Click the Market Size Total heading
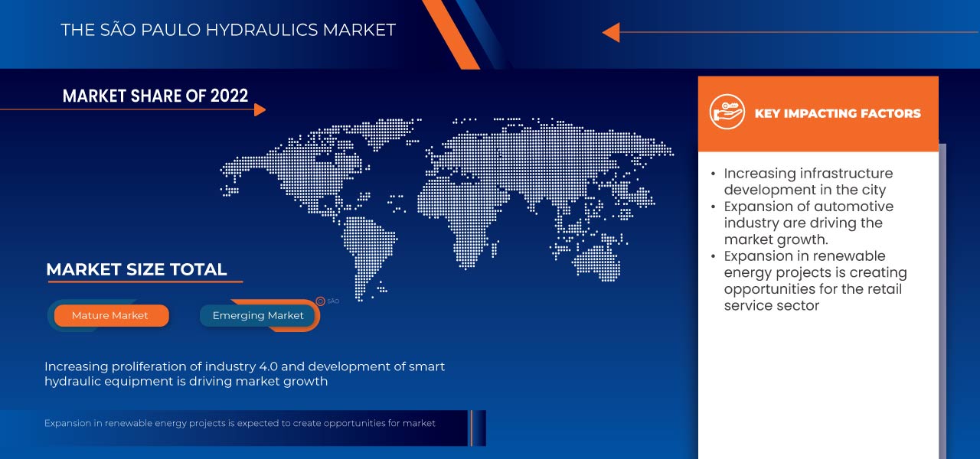 (136, 269)
